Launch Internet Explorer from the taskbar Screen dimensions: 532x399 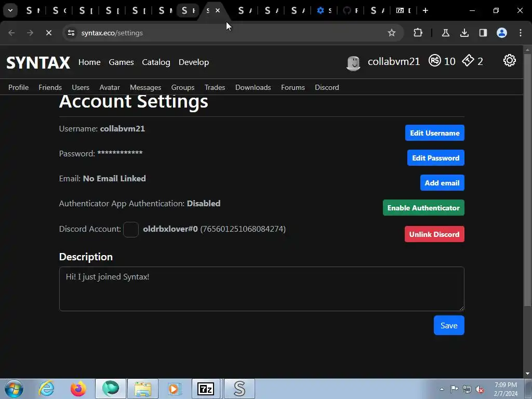[x=46, y=389]
